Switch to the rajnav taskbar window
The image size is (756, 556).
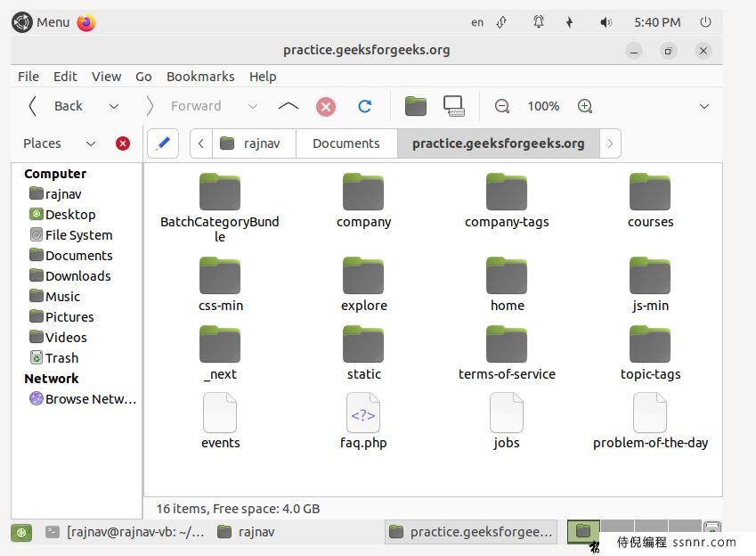point(246,532)
